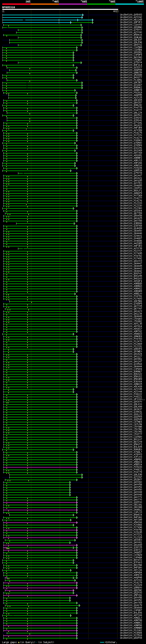The width and height of the screenshot is (146, 644).
Task: Select hit label UniRef100_C5XQ83
Action: [x=131, y=319]
